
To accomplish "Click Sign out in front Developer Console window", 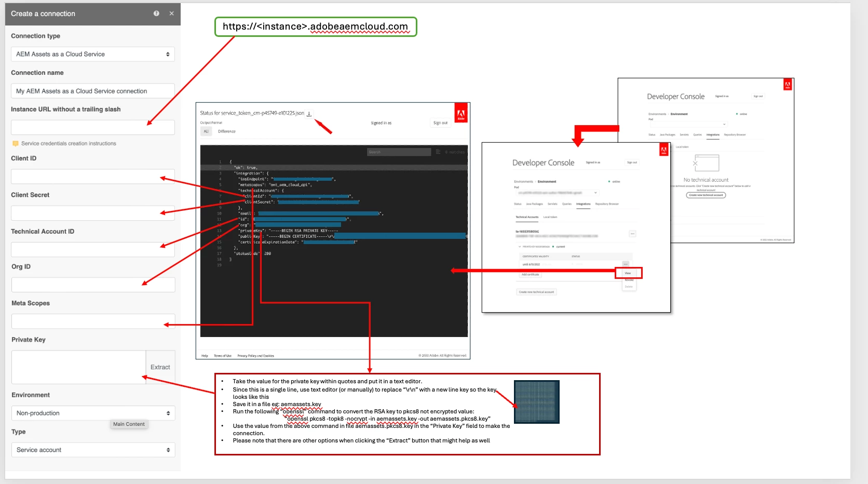I will pos(632,163).
